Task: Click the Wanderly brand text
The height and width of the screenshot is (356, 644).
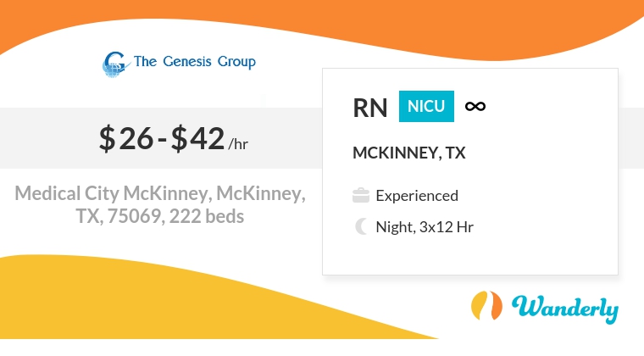Action: coord(563,308)
